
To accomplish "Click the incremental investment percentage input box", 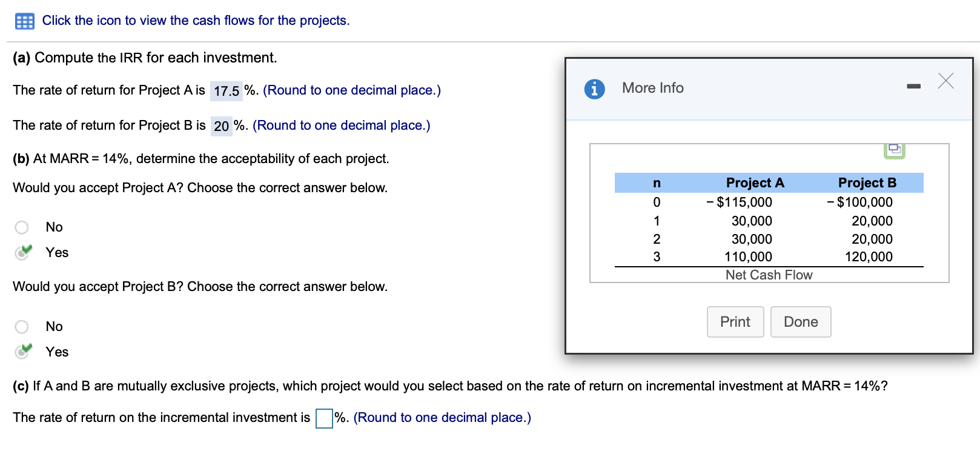I will click(x=323, y=418).
